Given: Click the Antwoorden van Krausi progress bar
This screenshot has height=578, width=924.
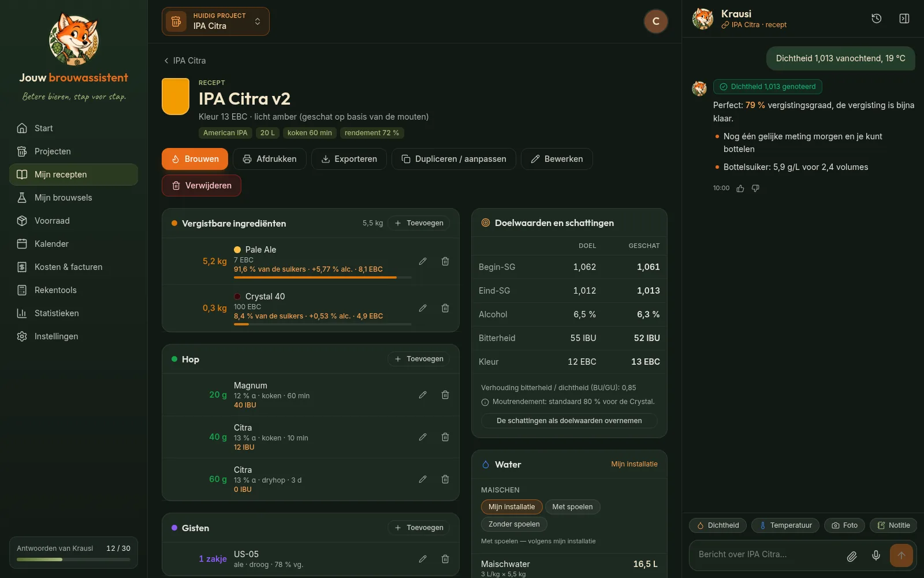Looking at the screenshot, I should click(x=73, y=560).
